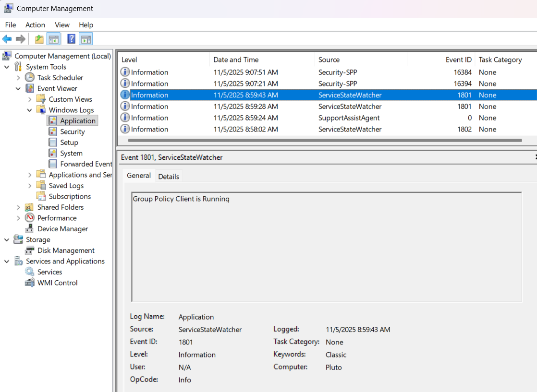
Task: Expand the Saved Logs node
Action: [x=30, y=186]
